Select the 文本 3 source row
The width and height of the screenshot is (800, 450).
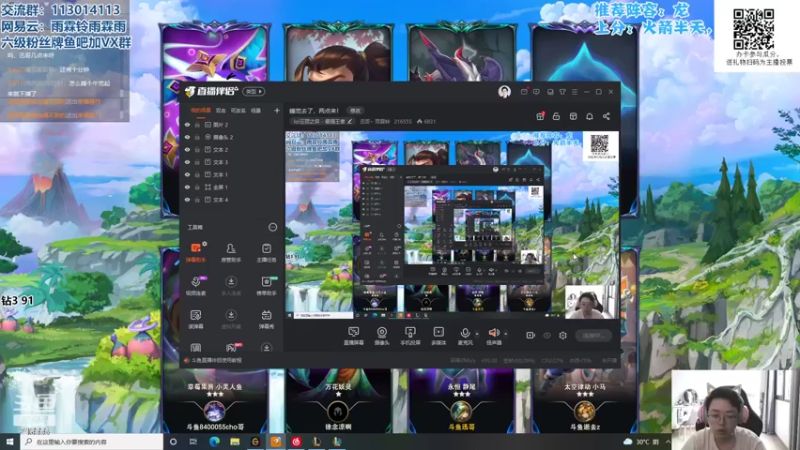tap(232, 162)
